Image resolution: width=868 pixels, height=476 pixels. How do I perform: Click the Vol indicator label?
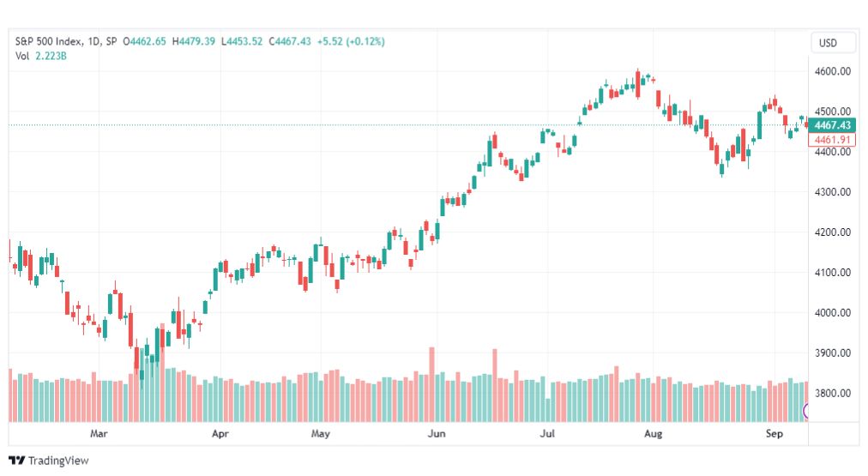coord(22,56)
